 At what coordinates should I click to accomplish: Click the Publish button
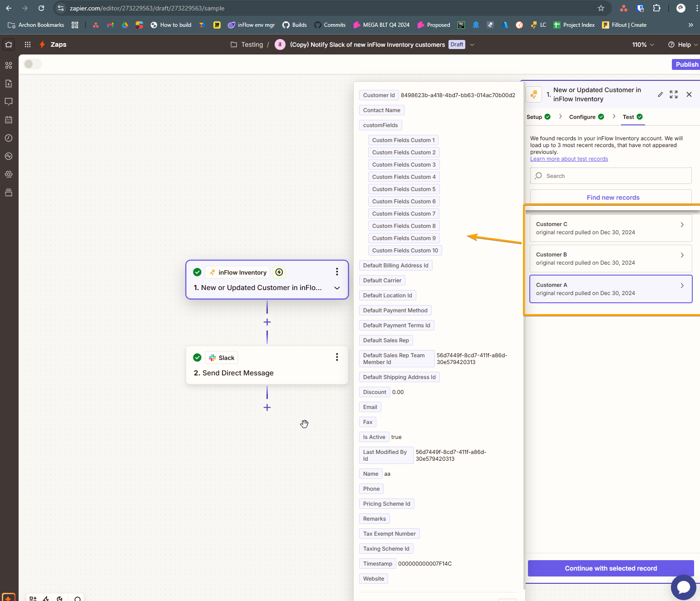point(686,64)
